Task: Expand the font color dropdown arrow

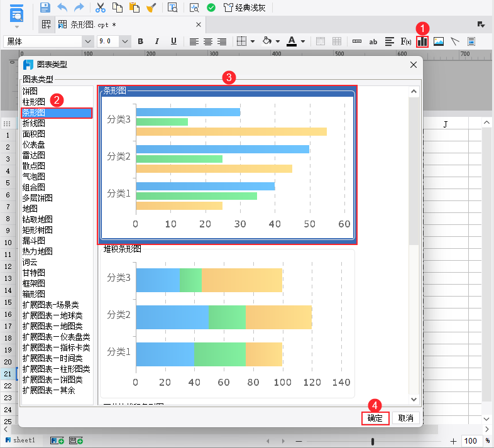Action: [x=303, y=41]
